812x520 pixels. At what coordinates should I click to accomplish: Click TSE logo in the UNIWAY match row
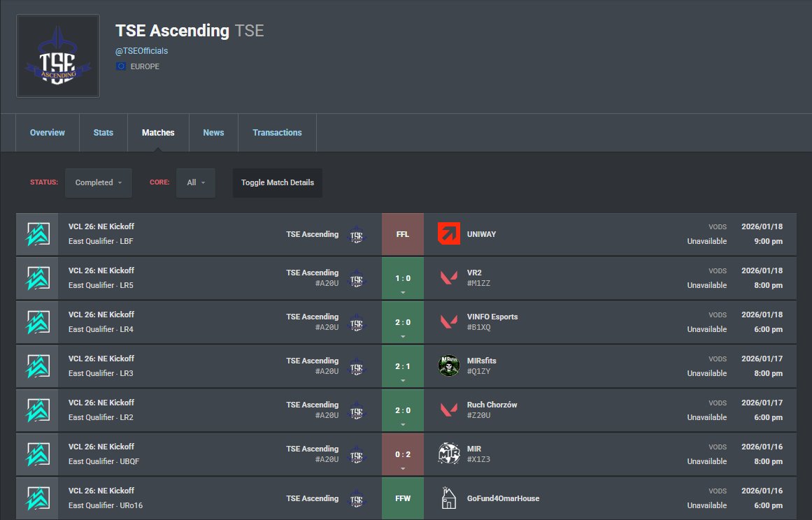pos(356,234)
